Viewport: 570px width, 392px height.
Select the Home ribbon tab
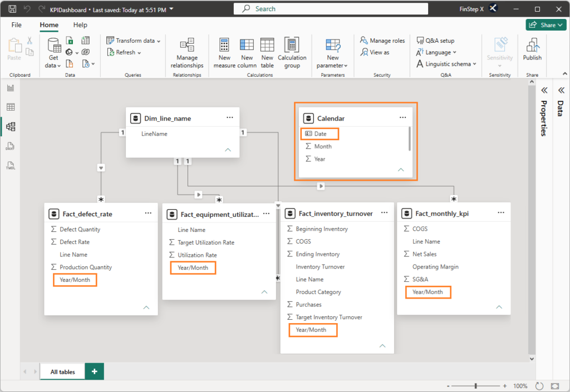point(49,24)
